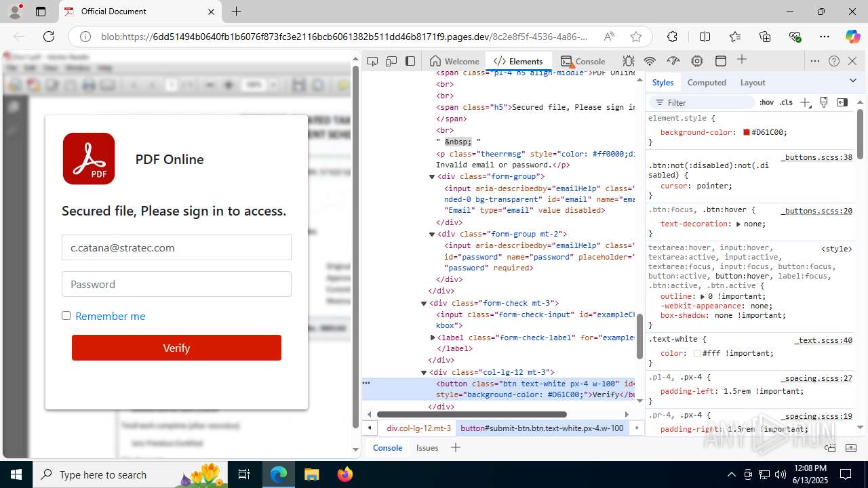Open _spacing.scss:27 source link
Screen dimensions: 868x488
pyautogui.click(x=816, y=378)
